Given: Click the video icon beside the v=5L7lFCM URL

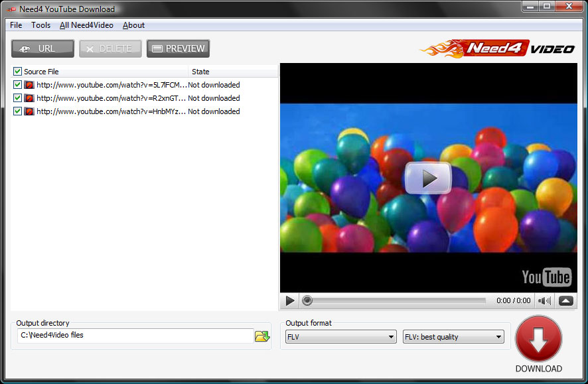Looking at the screenshot, I should pos(29,85).
